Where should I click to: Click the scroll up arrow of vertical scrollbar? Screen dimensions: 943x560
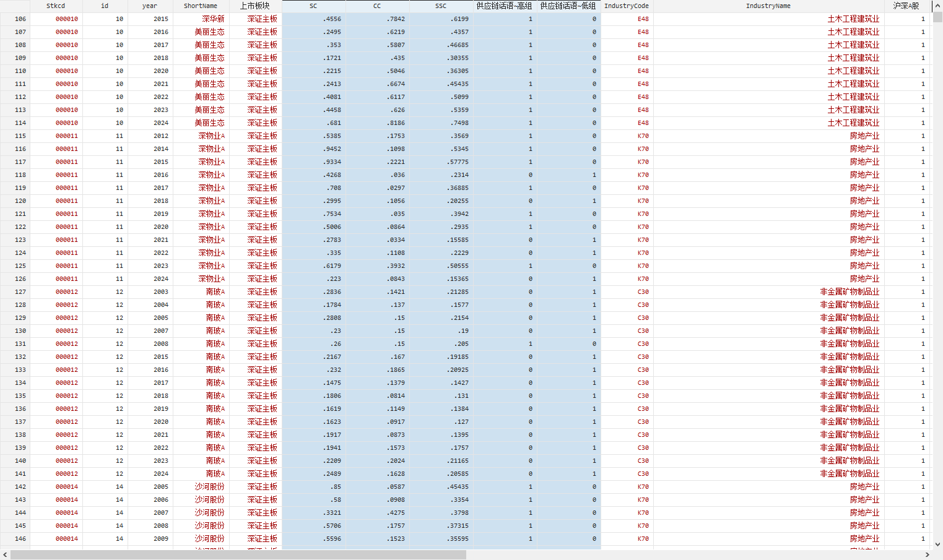tap(937, 5)
